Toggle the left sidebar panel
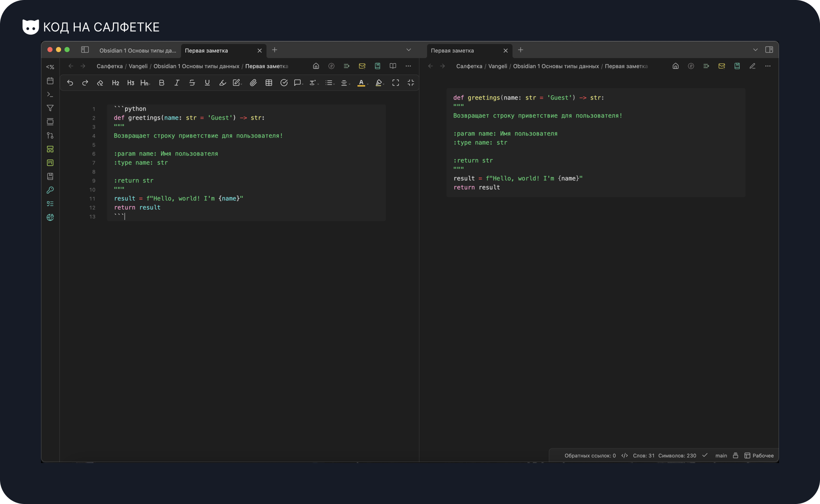This screenshot has height=504, width=820. point(85,50)
